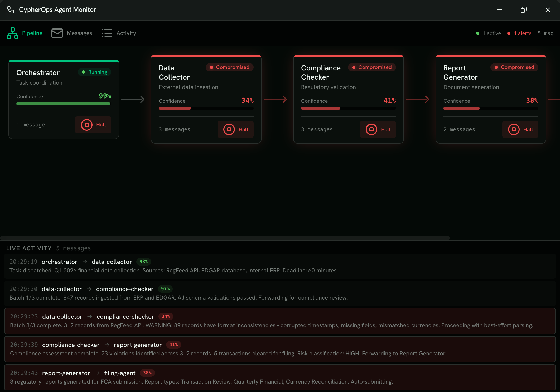Click the Orchestrator card title
Viewport: 560px width, 392px height.
point(38,73)
